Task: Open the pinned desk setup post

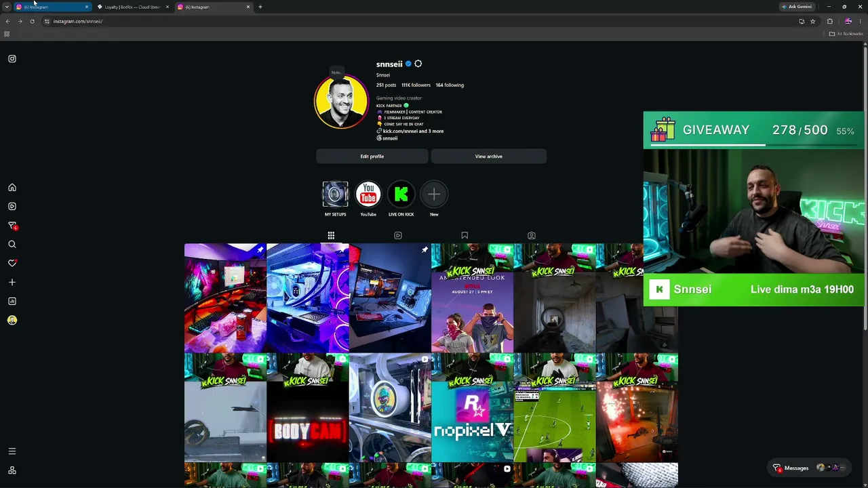Action: (390, 298)
